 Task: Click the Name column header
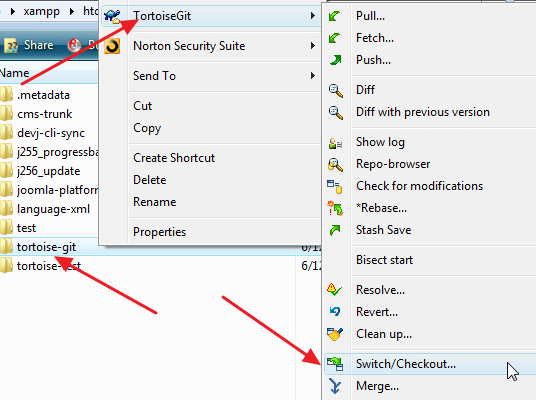point(14,73)
